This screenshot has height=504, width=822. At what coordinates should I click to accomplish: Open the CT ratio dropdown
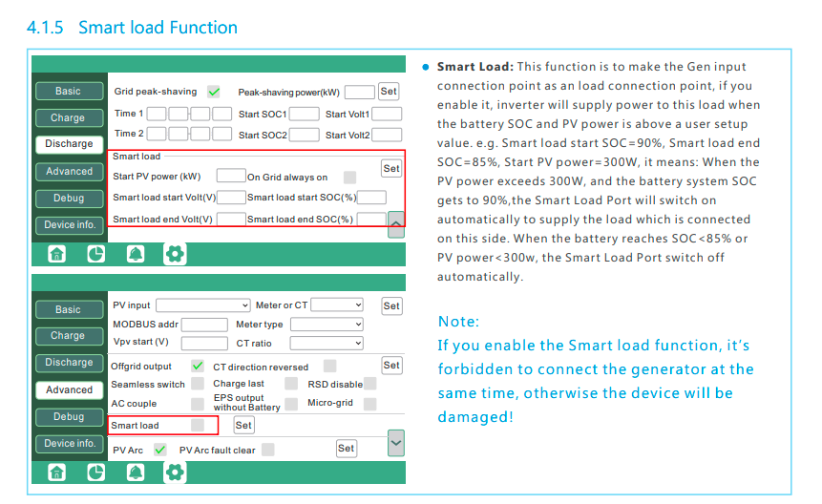327,344
